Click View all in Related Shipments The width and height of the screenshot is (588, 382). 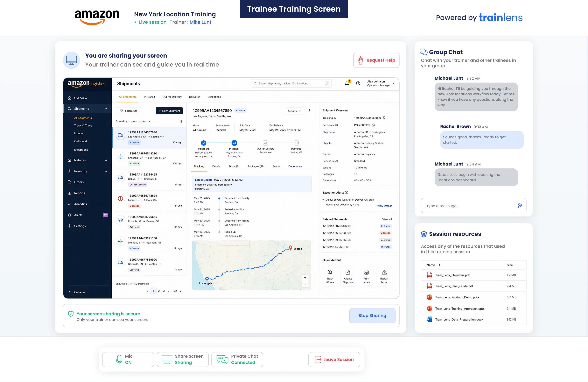tap(387, 219)
